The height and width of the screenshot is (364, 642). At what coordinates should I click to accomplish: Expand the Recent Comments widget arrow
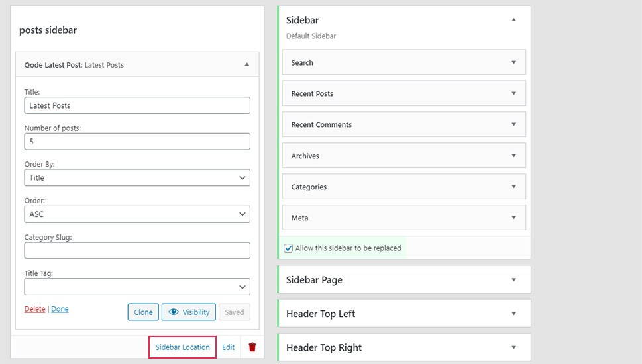click(x=514, y=124)
